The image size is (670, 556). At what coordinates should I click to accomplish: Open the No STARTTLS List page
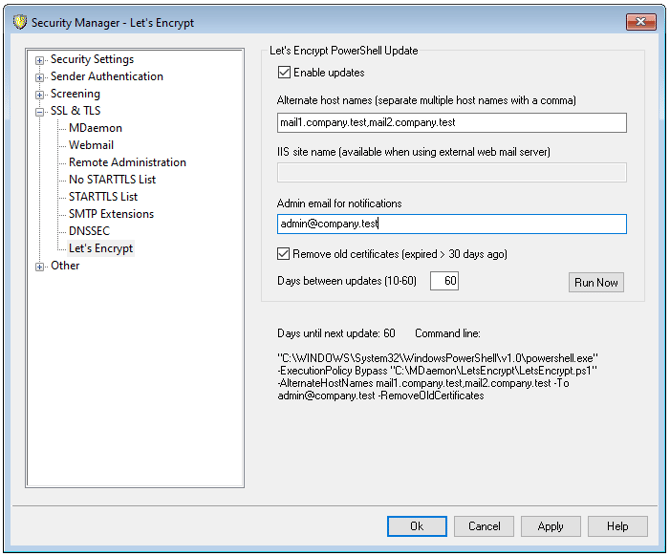click(112, 179)
